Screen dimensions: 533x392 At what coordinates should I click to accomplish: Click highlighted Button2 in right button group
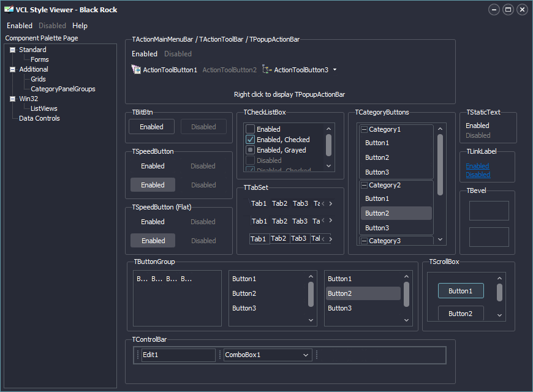tap(363, 293)
